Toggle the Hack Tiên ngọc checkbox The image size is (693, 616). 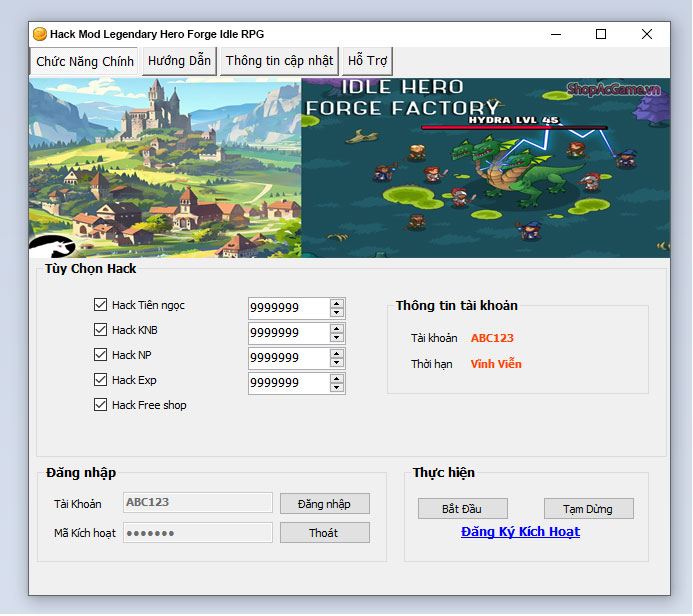point(100,304)
